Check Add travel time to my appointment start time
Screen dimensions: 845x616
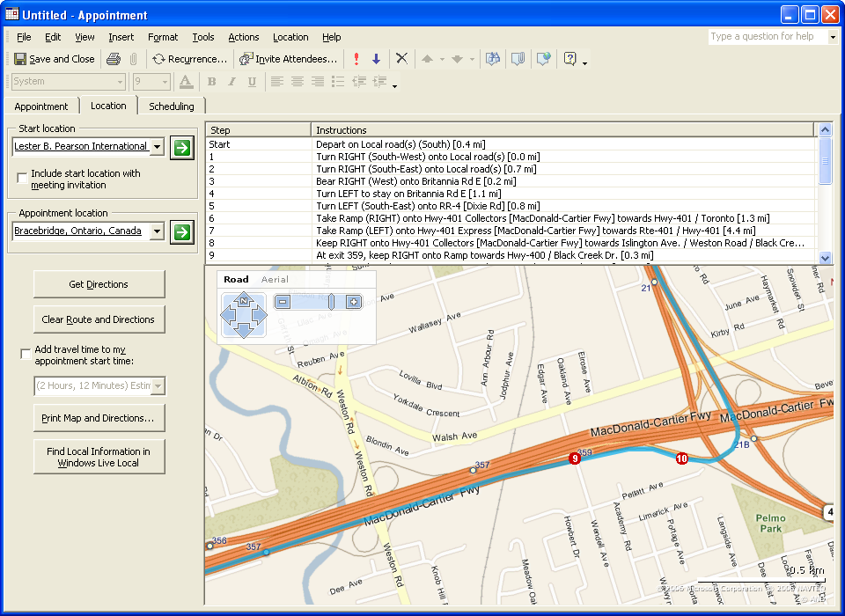click(x=26, y=354)
